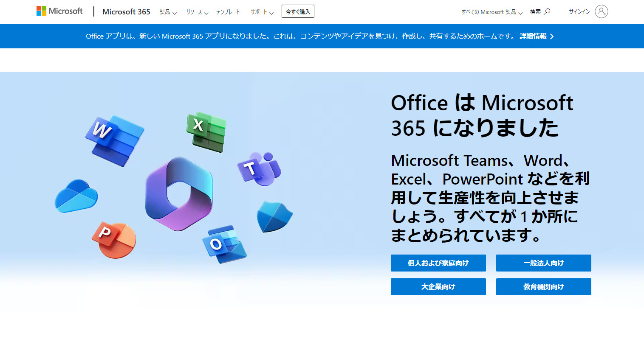Click the chevron after 詳細情報
The width and height of the screenshot is (644, 350).
click(552, 36)
